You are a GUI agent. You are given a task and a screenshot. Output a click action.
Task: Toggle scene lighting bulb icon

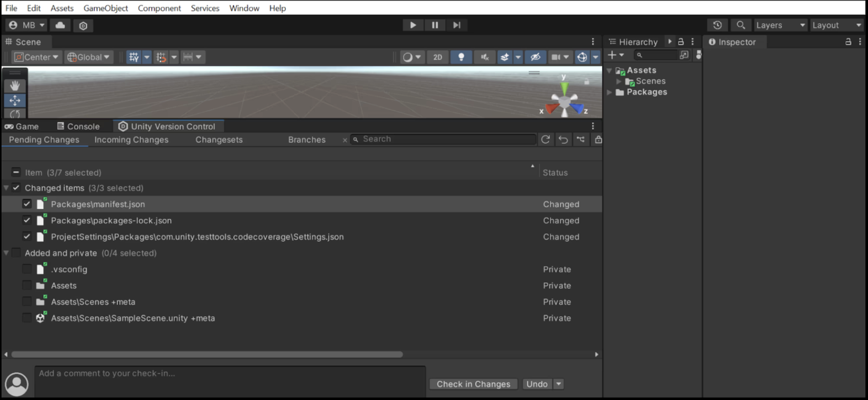click(461, 57)
